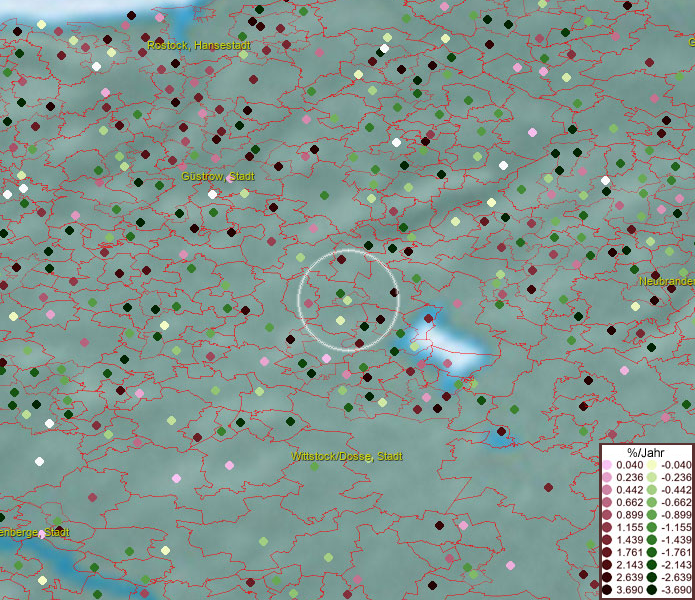Select the legend value -0.442
Viewport: 695px width, 600px height.
point(676,490)
